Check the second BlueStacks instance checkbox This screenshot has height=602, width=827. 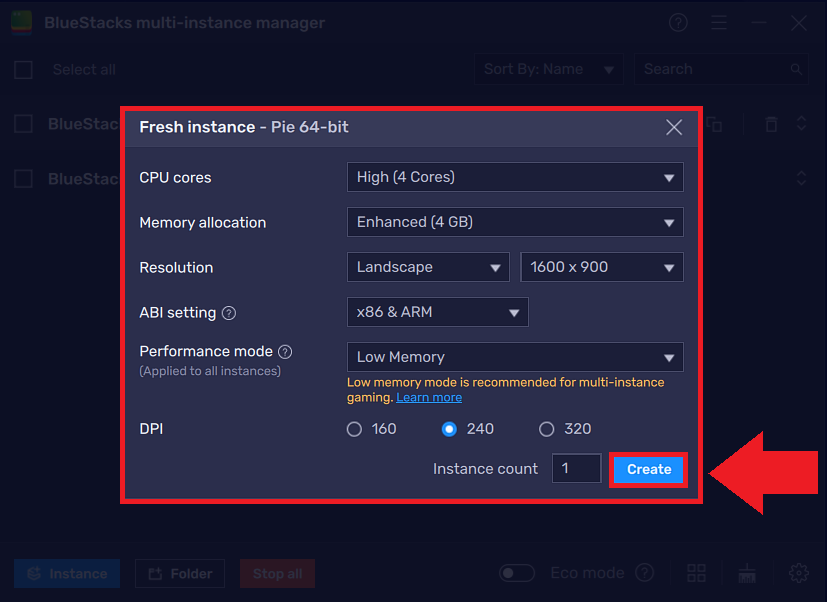(23, 179)
